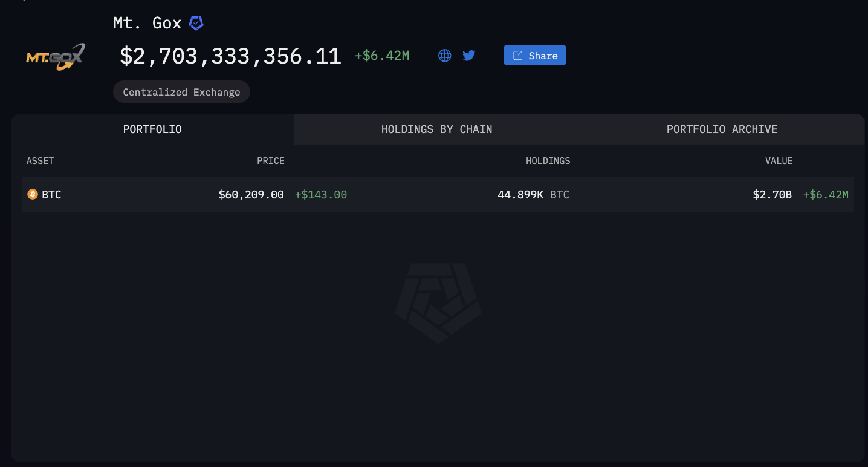Click the Mt. Gox orange logo
868x467 pixels.
[x=55, y=57]
